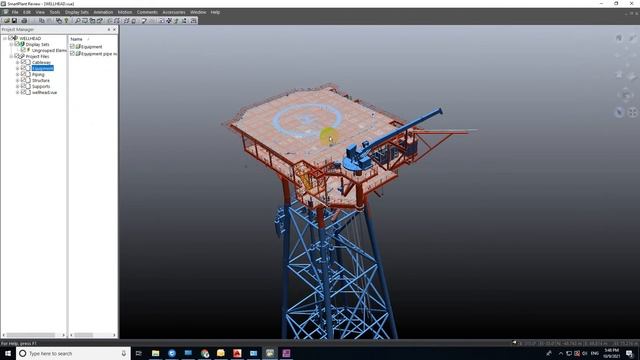Click the magnifier Find toolbar icon

[x=78, y=20]
